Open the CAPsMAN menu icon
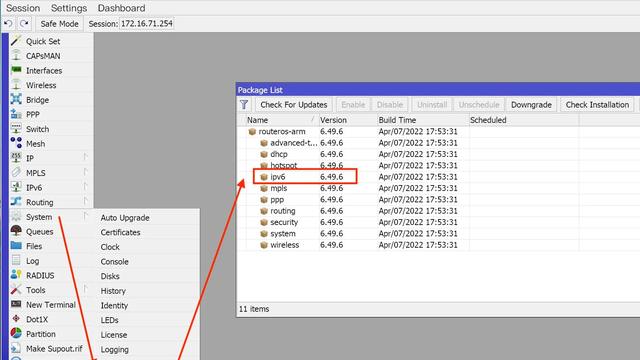Image resolution: width=640 pixels, height=360 pixels. tap(16, 56)
